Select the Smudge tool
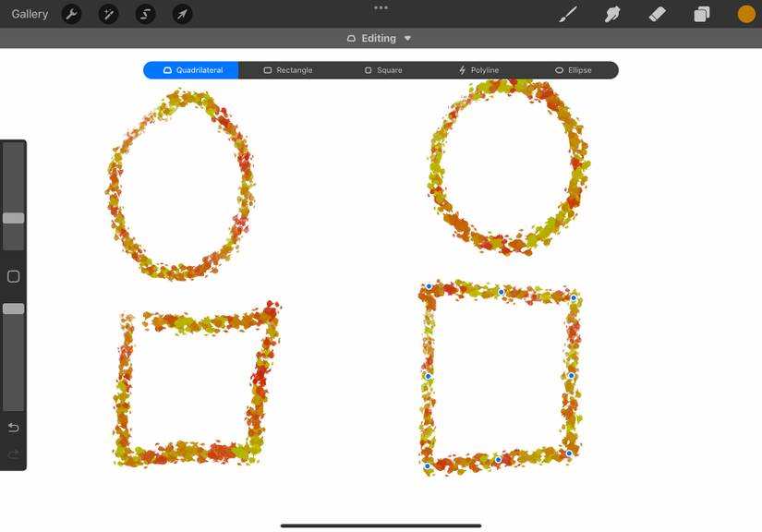762x532 pixels. click(x=612, y=14)
